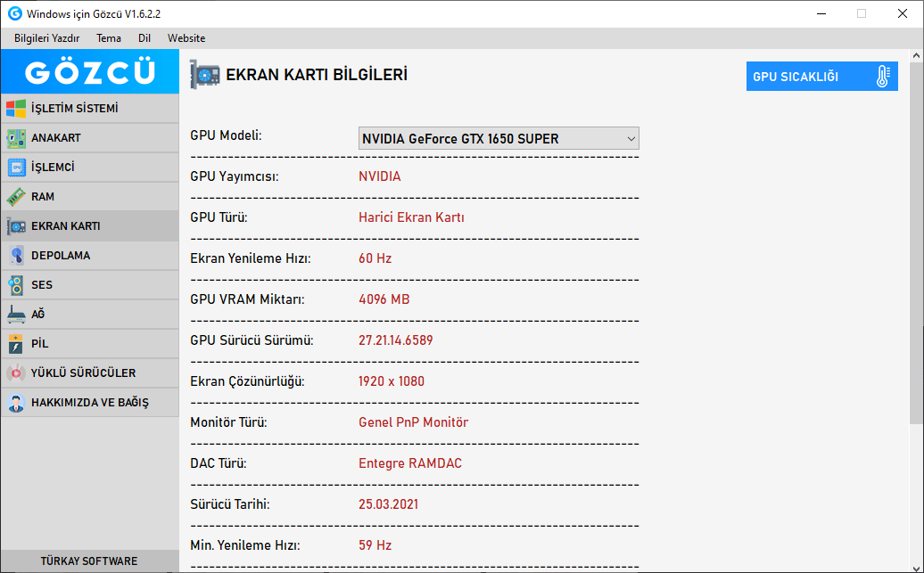Image resolution: width=924 pixels, height=573 pixels.
Task: Open Hakkımızda ve Bağış page
Action: coord(89,403)
